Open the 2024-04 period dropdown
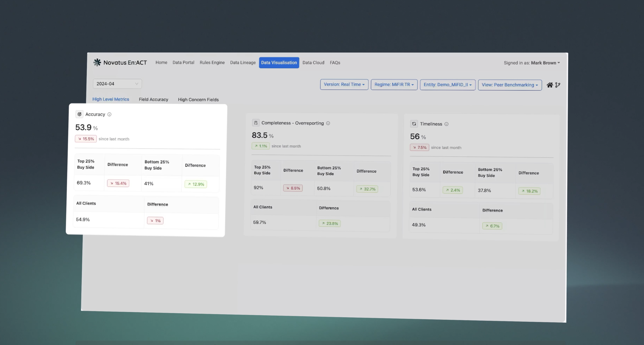644x345 pixels. tap(117, 84)
